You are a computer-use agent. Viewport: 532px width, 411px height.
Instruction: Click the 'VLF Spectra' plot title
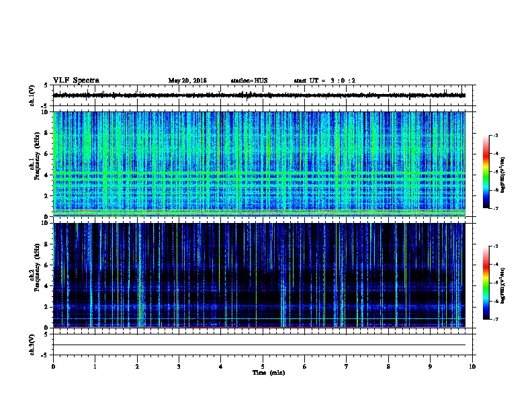[x=76, y=81]
